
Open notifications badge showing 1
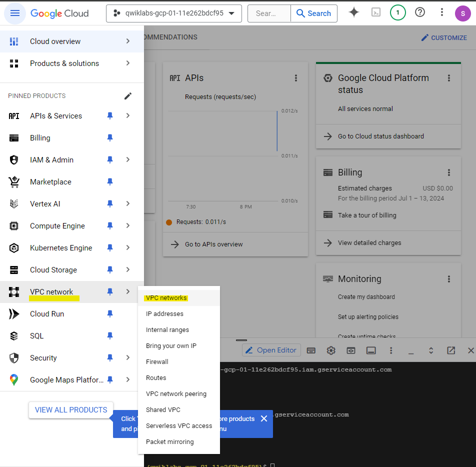(397, 13)
